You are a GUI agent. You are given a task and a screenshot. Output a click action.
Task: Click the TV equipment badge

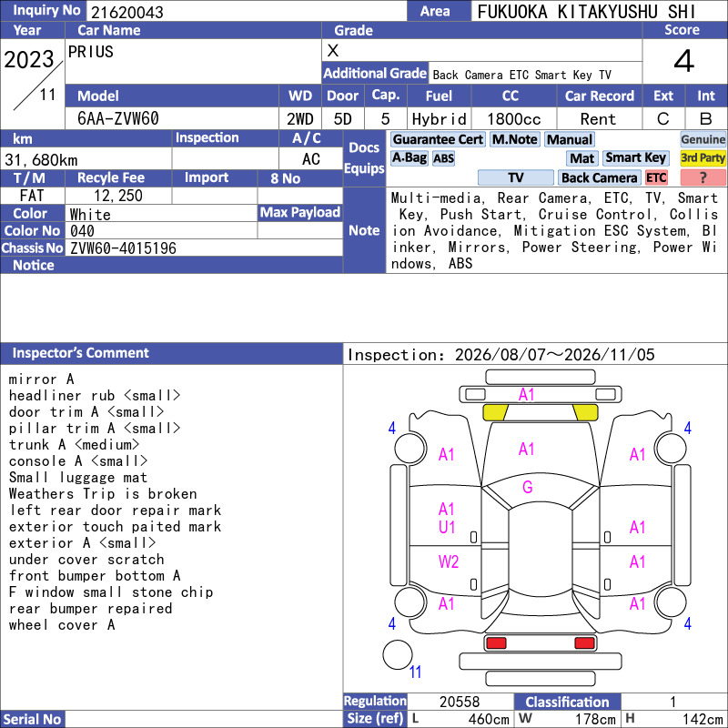click(x=515, y=177)
